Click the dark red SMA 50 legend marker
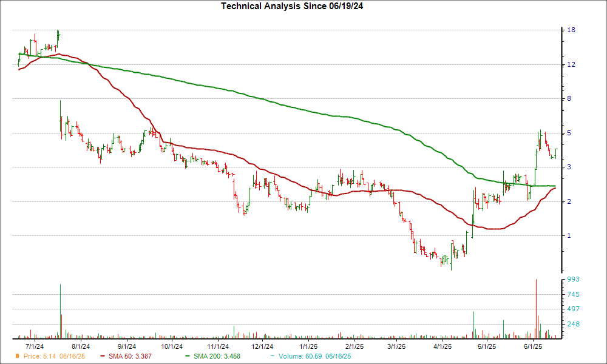 pyautogui.click(x=103, y=356)
